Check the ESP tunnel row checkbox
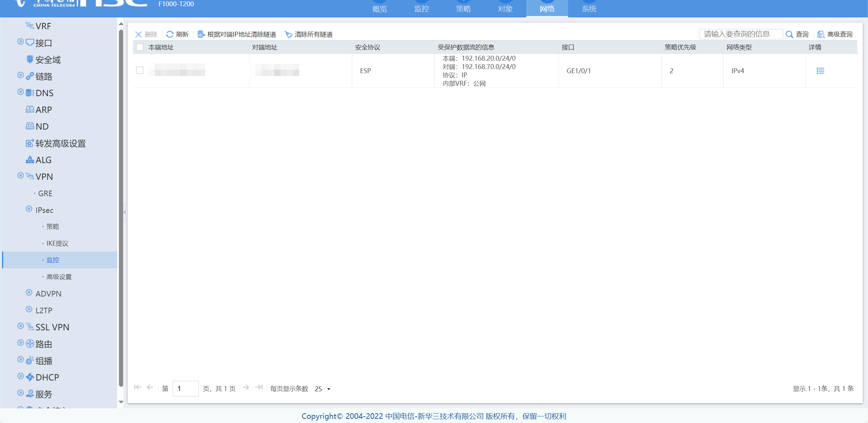The width and height of the screenshot is (868, 423). coord(140,70)
